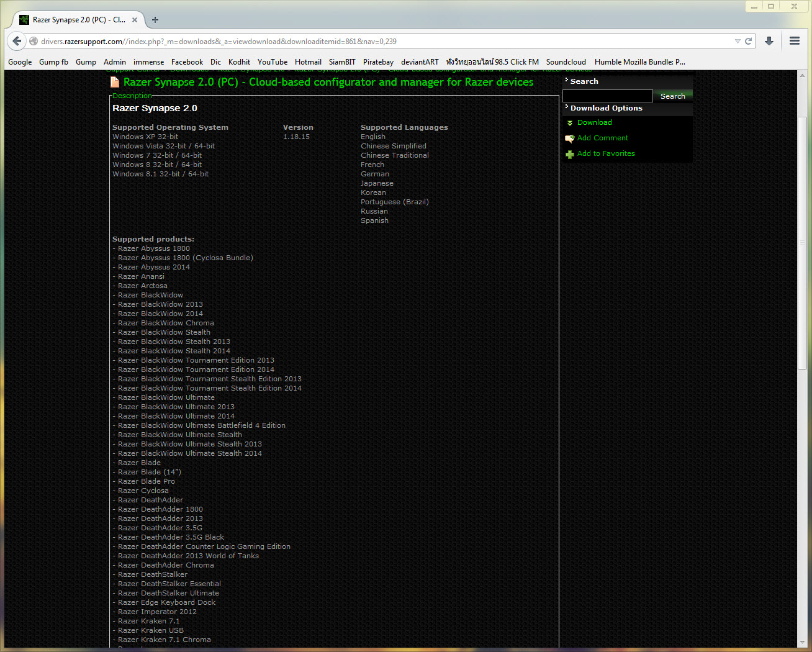Screen dimensions: 812x652
Task: Click the orange document icon beside page title
Action: point(114,82)
